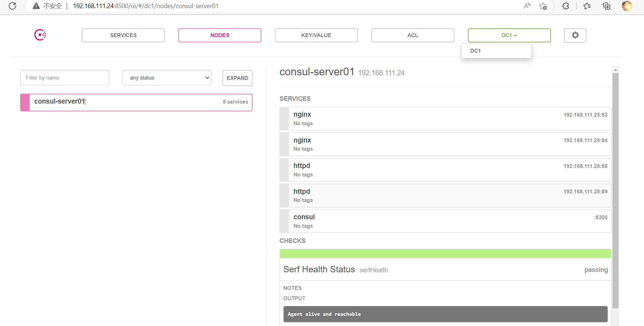Click the details panel scrollbar thumb
This screenshot has height=326, width=644.
[615, 191]
